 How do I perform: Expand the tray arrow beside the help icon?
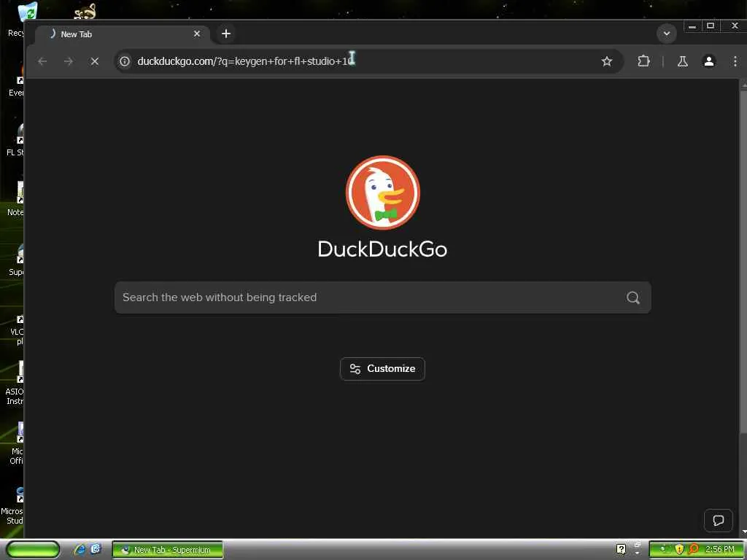point(638,553)
